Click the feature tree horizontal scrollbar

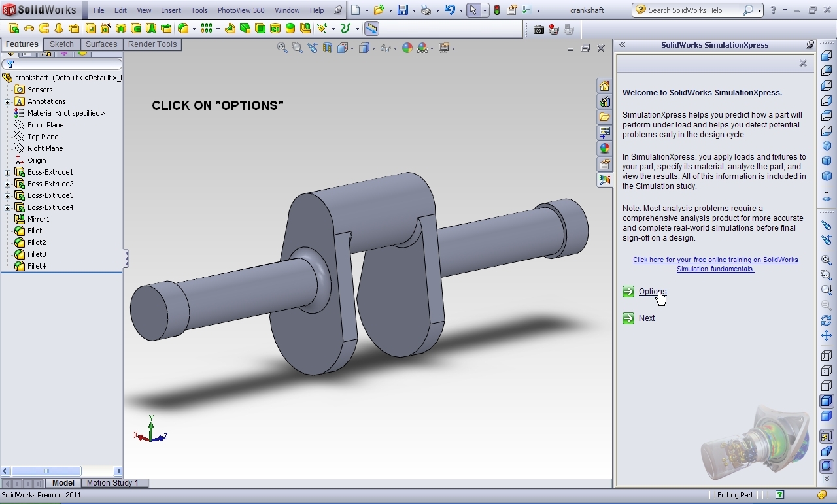[x=61, y=471]
